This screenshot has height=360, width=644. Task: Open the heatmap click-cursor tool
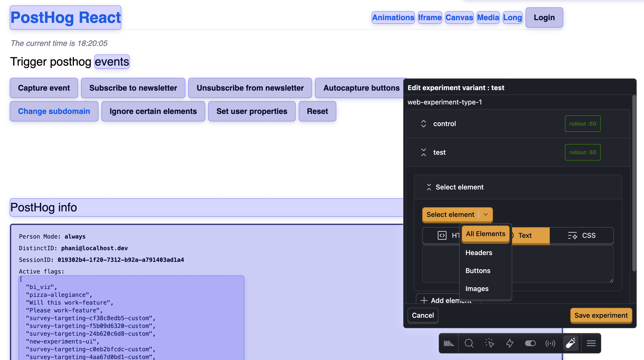point(489,343)
